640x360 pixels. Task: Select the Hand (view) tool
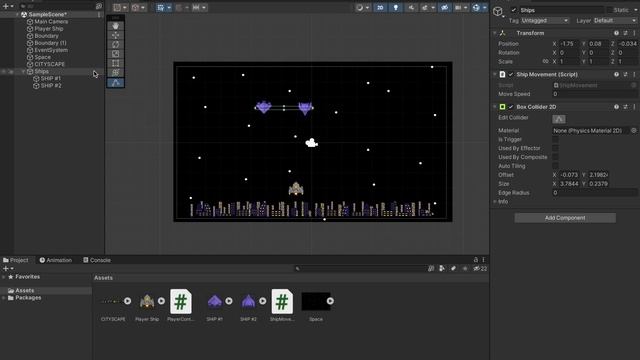point(116,26)
